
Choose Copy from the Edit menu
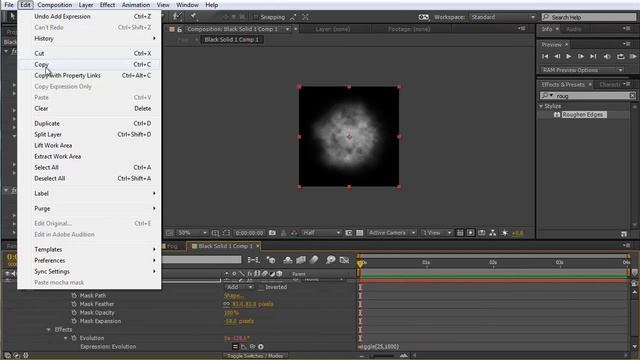[89, 64]
